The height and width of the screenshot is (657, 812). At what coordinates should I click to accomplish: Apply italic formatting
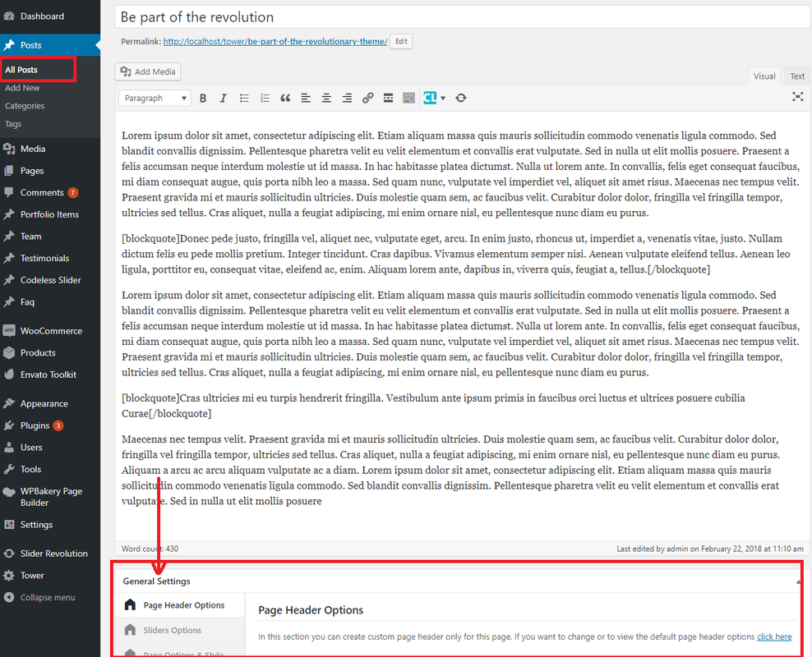tap(224, 98)
